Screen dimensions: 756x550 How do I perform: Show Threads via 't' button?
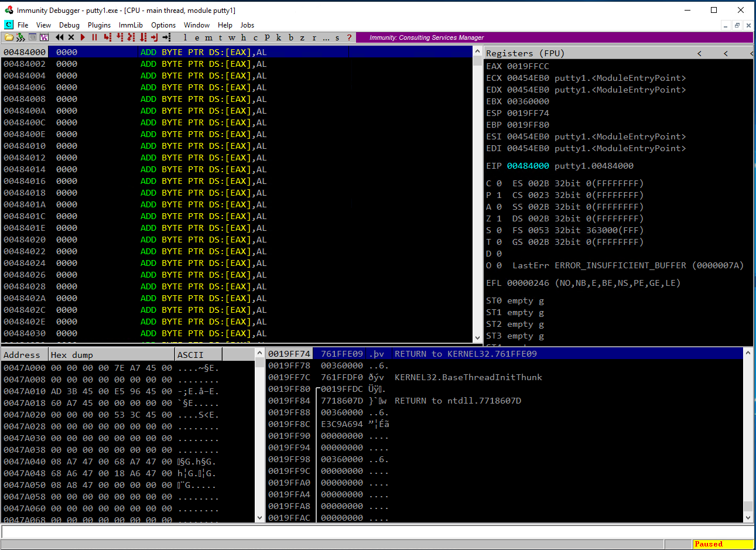220,37
